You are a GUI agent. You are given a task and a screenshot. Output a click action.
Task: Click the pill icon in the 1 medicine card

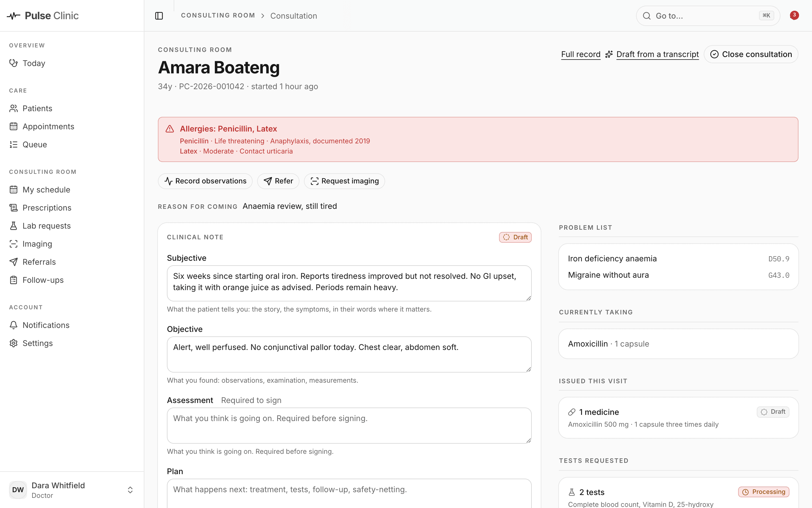click(572, 412)
